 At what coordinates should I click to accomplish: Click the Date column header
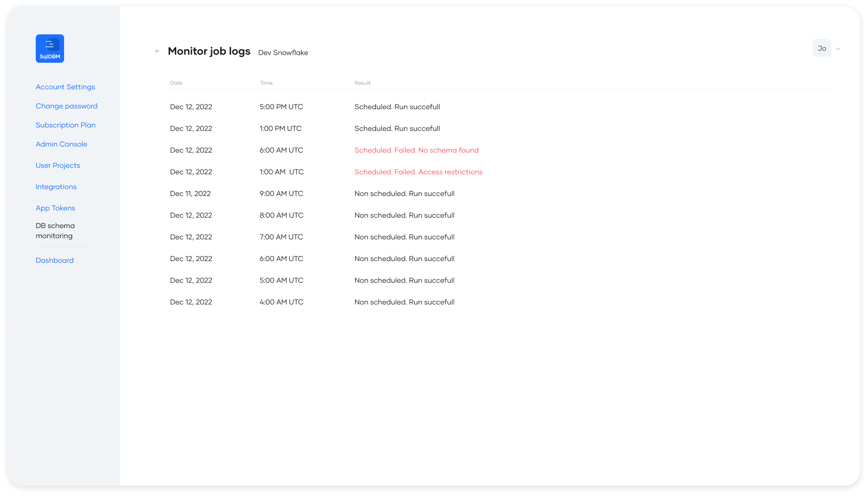coord(176,83)
